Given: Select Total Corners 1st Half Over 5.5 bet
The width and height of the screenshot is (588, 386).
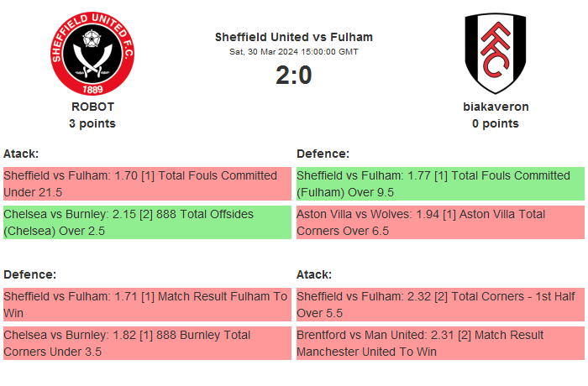Looking at the screenshot, I should [440, 304].
